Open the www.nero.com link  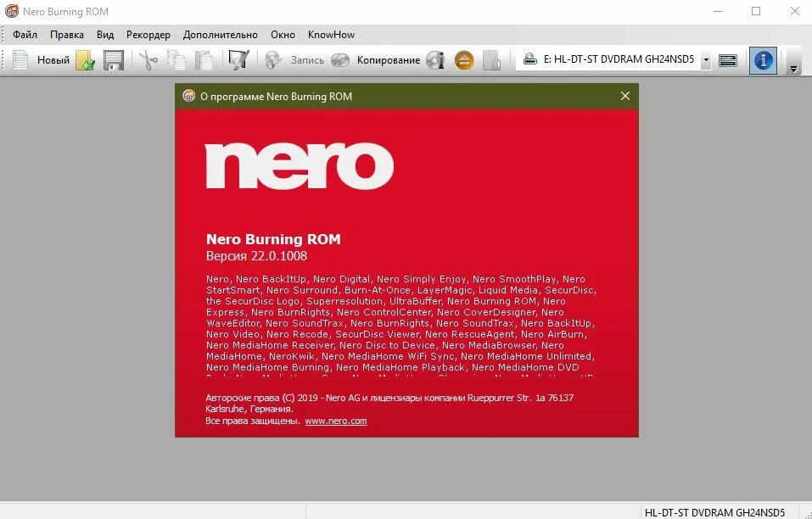pyautogui.click(x=336, y=421)
